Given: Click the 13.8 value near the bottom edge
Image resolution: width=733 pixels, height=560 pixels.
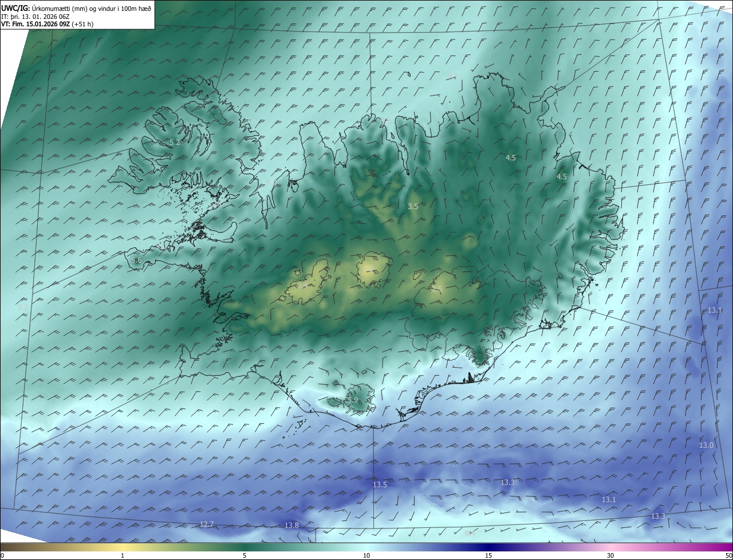Looking at the screenshot, I should coord(291,525).
